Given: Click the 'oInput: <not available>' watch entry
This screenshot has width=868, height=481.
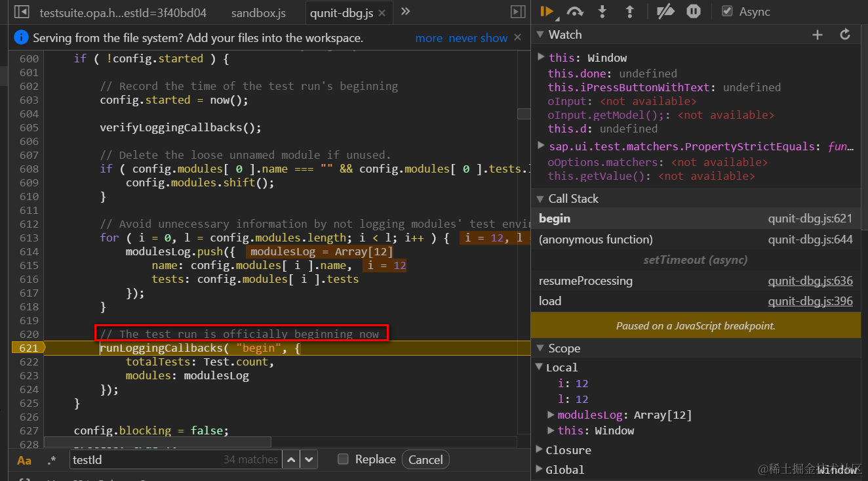Looking at the screenshot, I should click(x=622, y=101).
